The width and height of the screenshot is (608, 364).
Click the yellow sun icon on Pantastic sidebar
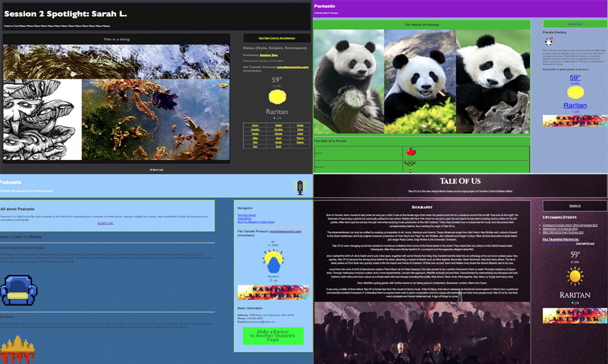575,92
